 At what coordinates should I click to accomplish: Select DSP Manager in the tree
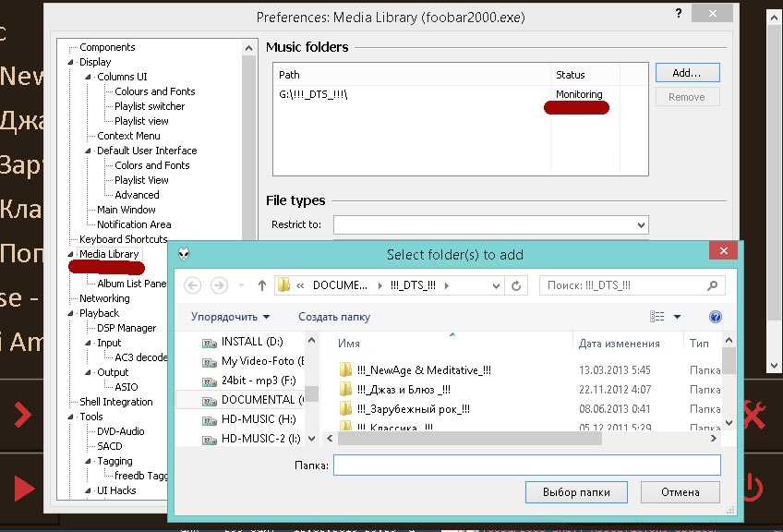coord(126,328)
